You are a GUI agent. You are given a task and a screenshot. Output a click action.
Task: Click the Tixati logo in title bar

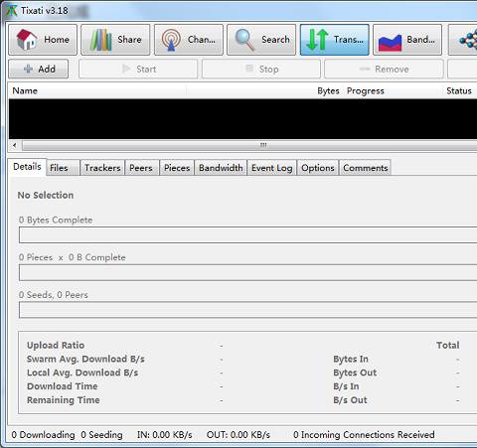[x=11, y=10]
